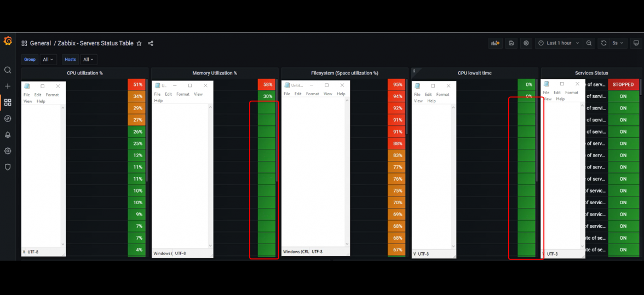Image resolution: width=644 pixels, height=295 pixels.
Task: Click Windows (CRL status in Filesystem Notepad
Action: click(x=296, y=252)
